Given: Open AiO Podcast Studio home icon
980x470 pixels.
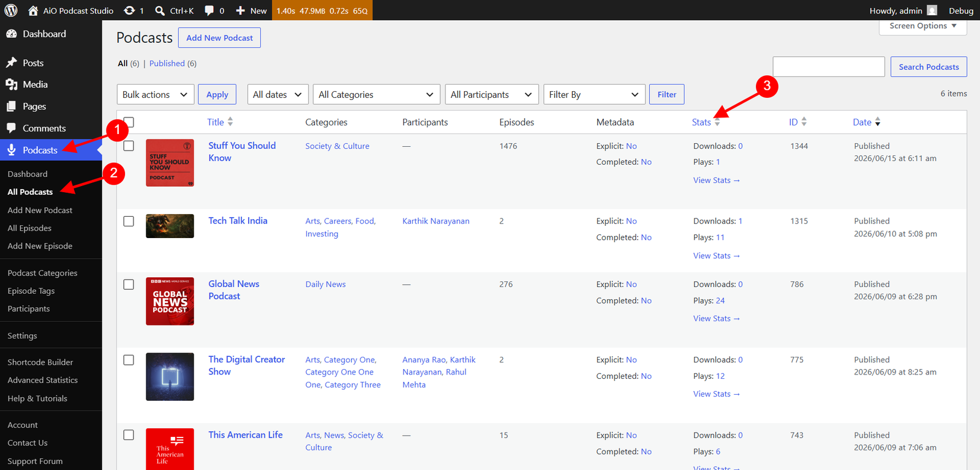Looking at the screenshot, I should point(33,10).
